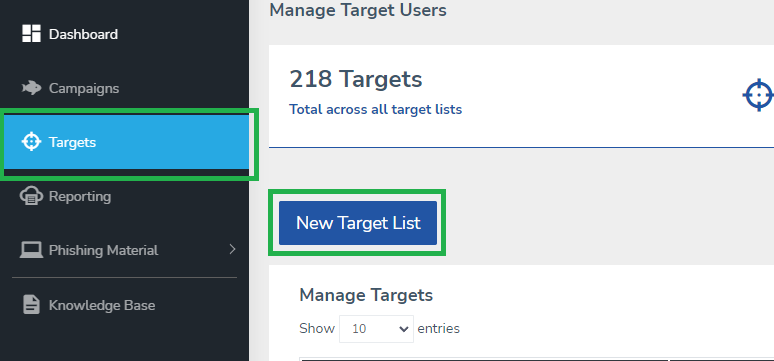Select the Phishing Material menu text
The height and width of the screenshot is (361, 774).
pos(104,250)
